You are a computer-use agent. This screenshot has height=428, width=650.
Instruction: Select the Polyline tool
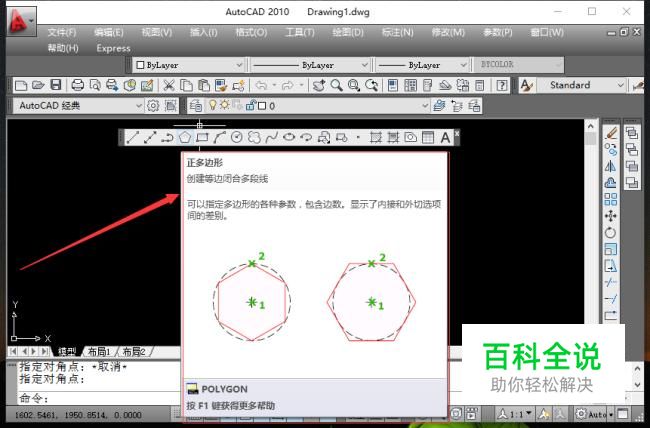[x=167, y=137]
